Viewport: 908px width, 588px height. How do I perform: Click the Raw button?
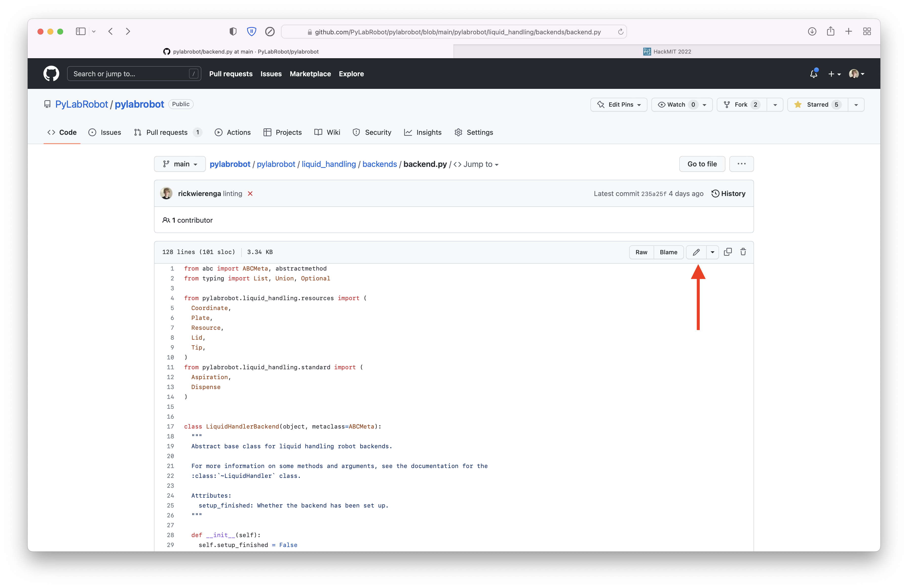point(641,252)
